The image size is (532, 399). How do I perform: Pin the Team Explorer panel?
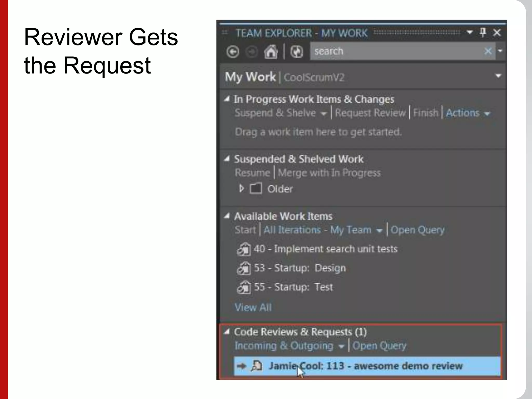coord(483,33)
